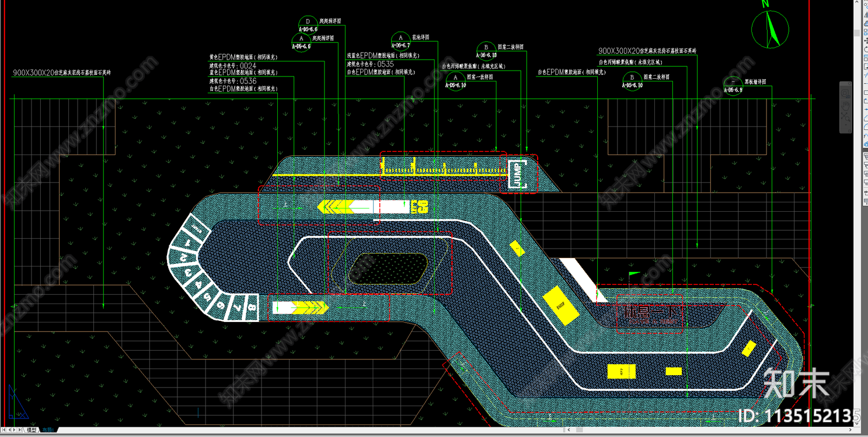
Task: Select color card text 建筑色卡色号:0024
Action: click(x=233, y=65)
